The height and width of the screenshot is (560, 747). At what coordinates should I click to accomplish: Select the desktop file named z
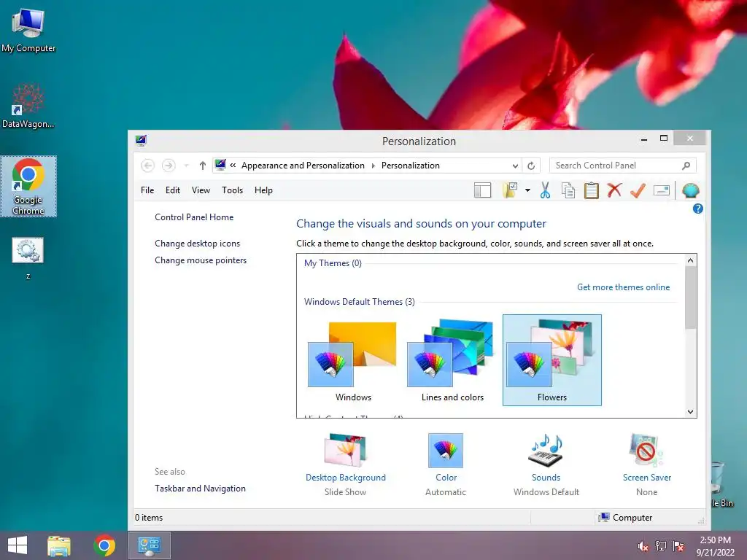(28, 259)
